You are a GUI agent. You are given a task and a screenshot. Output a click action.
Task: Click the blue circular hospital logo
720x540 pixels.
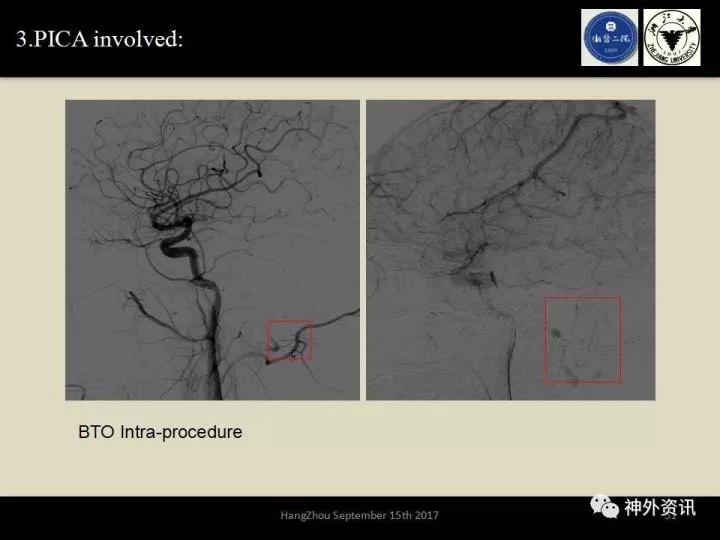click(x=609, y=38)
